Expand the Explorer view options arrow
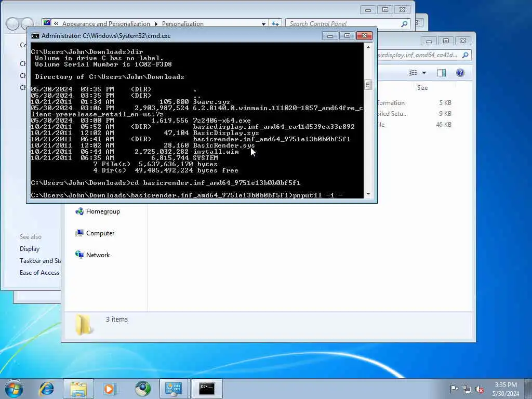The image size is (532, 399). pyautogui.click(x=424, y=73)
